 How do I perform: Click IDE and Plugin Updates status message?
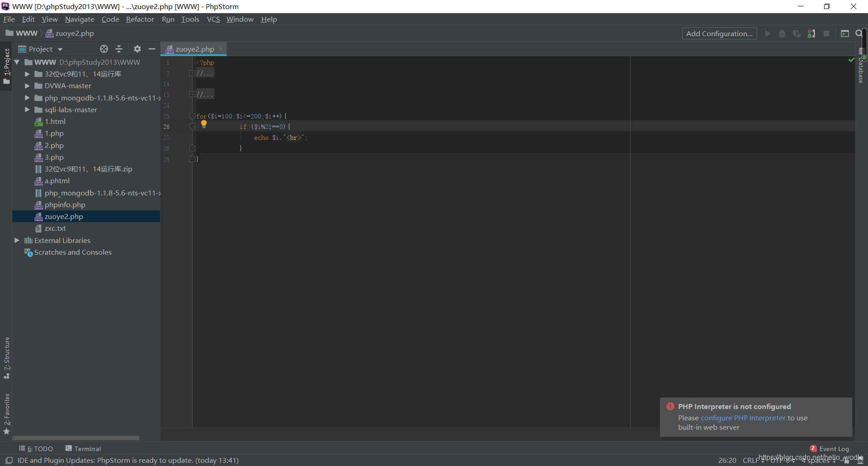tap(128, 460)
